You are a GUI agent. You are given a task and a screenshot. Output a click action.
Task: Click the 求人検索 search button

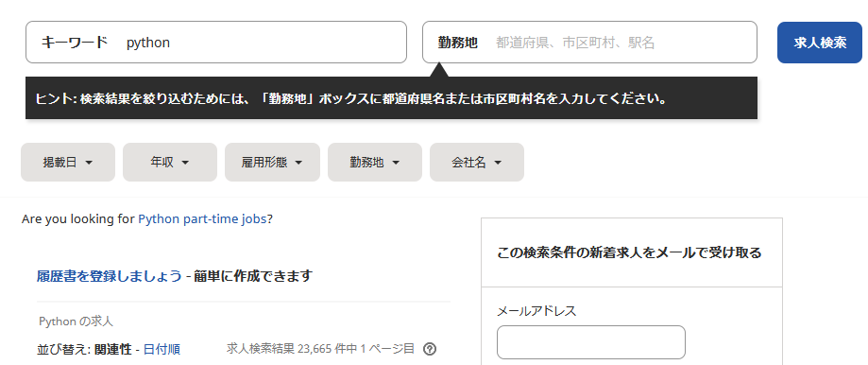820,43
